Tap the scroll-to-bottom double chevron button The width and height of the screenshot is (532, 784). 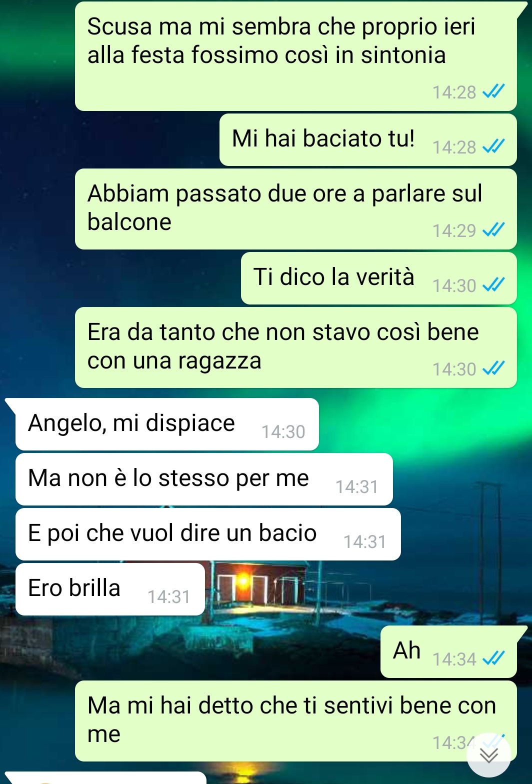(488, 754)
